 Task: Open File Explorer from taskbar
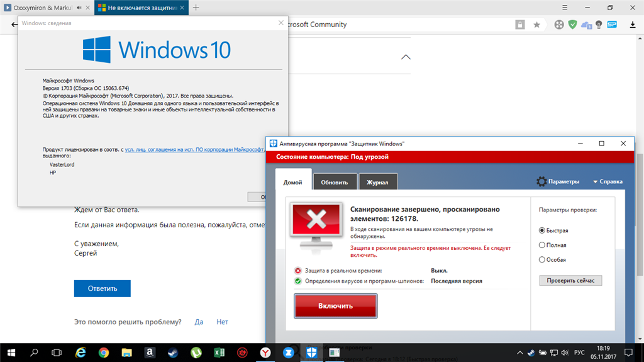tap(126, 353)
